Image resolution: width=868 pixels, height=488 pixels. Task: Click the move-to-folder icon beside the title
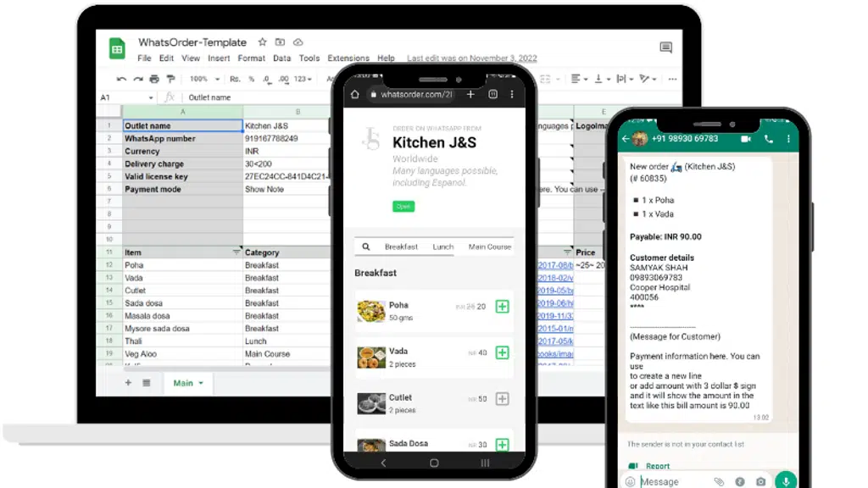280,42
